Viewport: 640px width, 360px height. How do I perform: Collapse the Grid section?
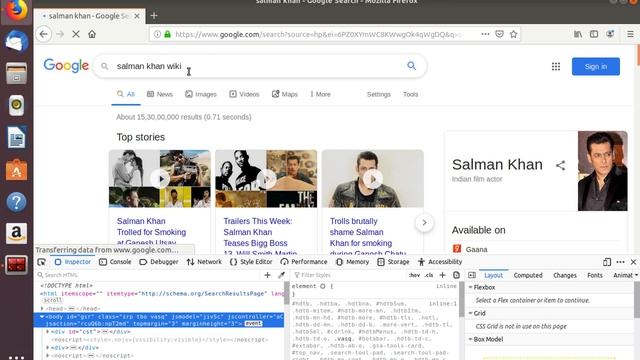[470, 313]
